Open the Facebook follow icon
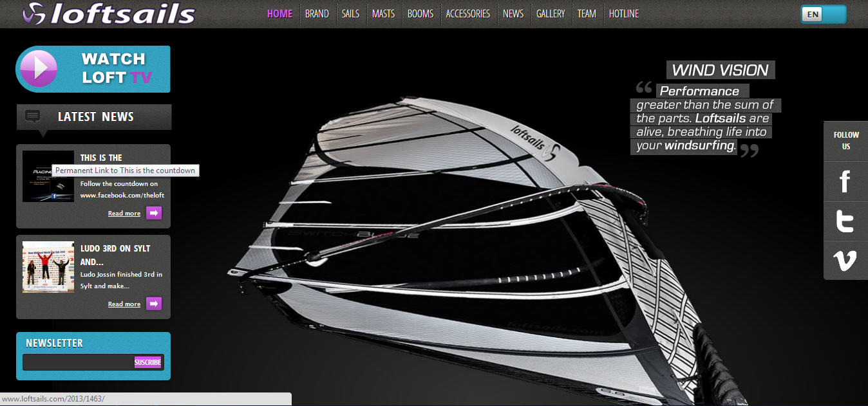The width and height of the screenshot is (868, 406). [845, 181]
